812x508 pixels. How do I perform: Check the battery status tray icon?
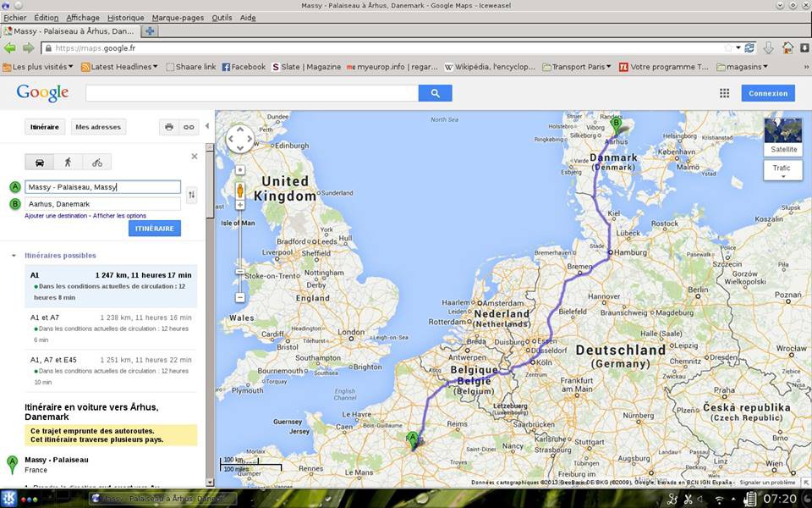click(749, 499)
